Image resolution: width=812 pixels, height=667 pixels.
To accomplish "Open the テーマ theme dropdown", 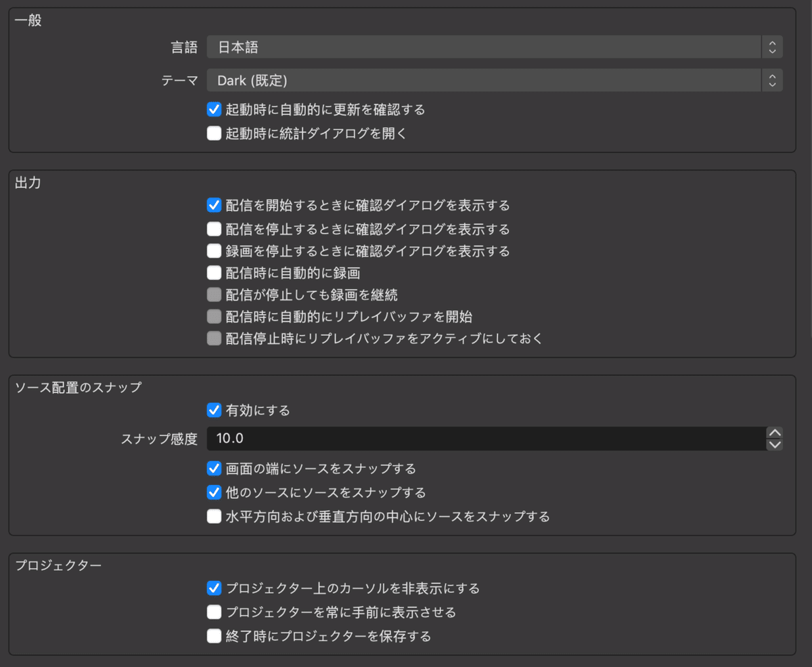I will tap(494, 81).
